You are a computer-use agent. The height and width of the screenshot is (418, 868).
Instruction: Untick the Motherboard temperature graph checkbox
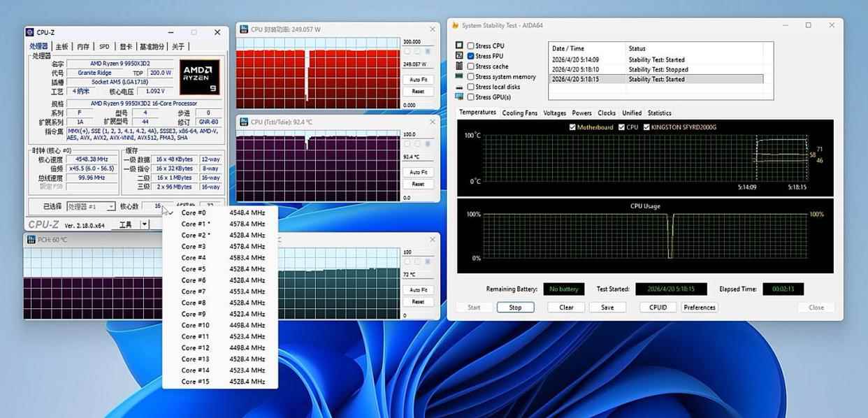click(x=573, y=127)
